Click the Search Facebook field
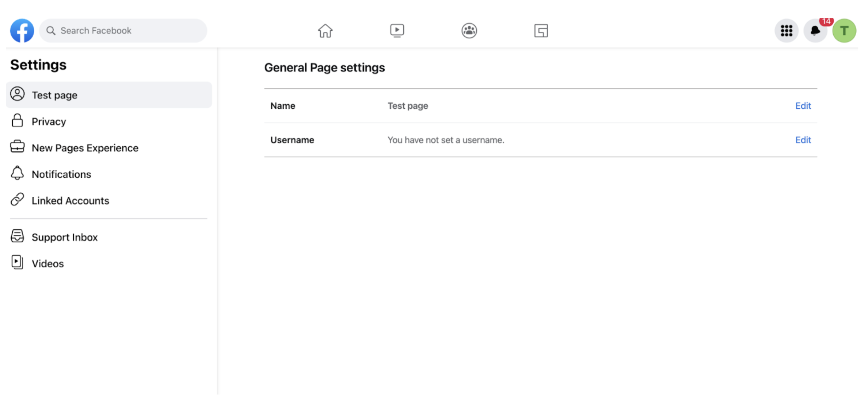Screen dimensions: 868x397 123,31
